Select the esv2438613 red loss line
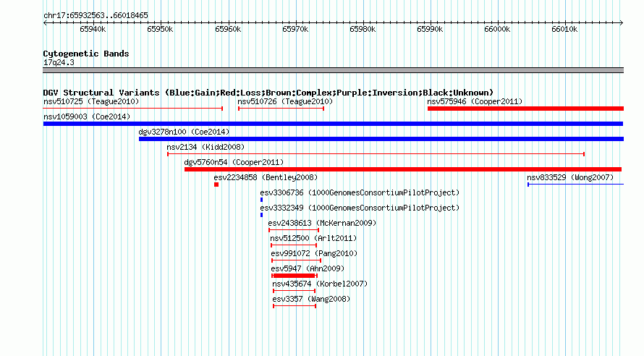This screenshot has width=644, height=356. [294, 230]
